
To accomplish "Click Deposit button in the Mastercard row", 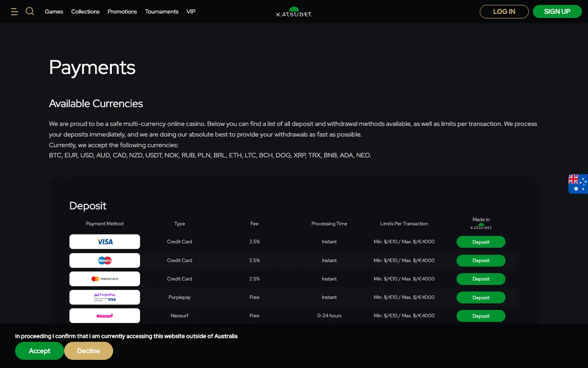I will [x=481, y=279].
